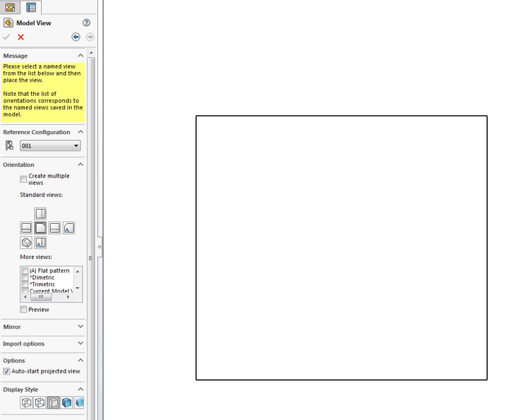Viewport: 514px width, 420px height.
Task: Enable Create multiple views
Action: tap(23, 179)
